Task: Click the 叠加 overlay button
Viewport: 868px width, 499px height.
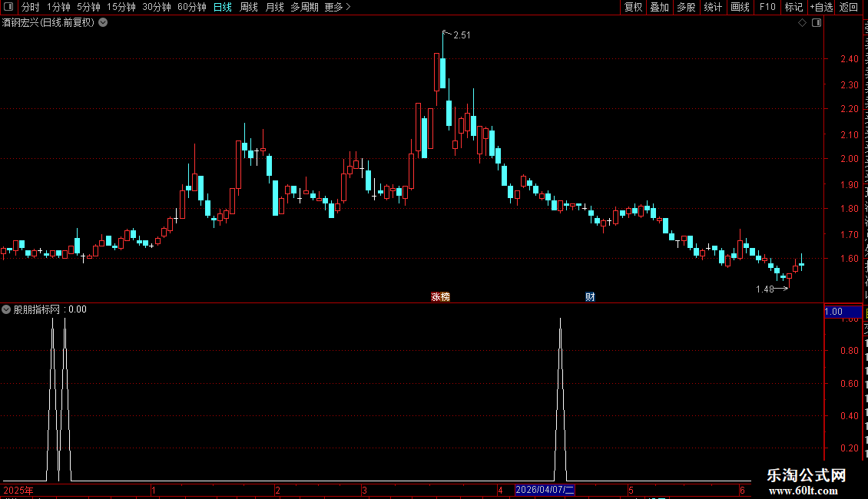Action: coord(659,7)
